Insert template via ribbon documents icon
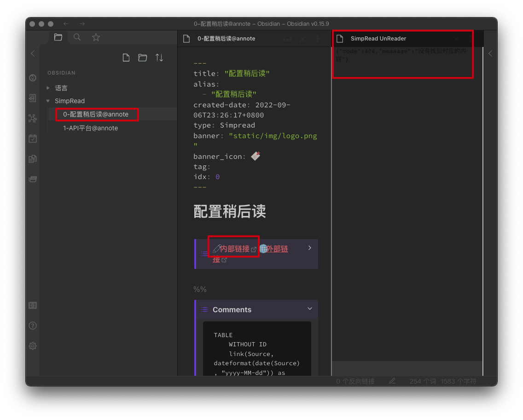The height and width of the screenshot is (420, 523). [33, 159]
